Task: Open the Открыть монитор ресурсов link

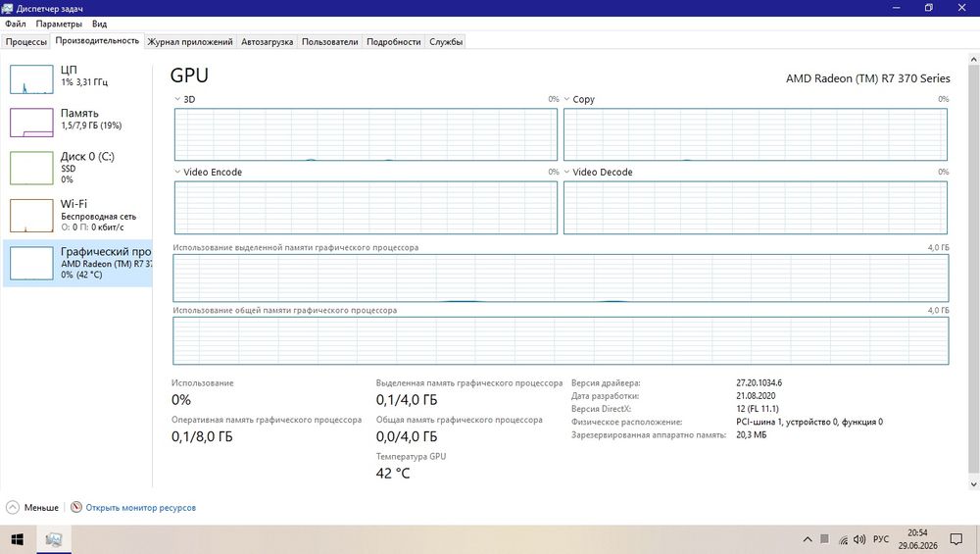Action: [140, 508]
